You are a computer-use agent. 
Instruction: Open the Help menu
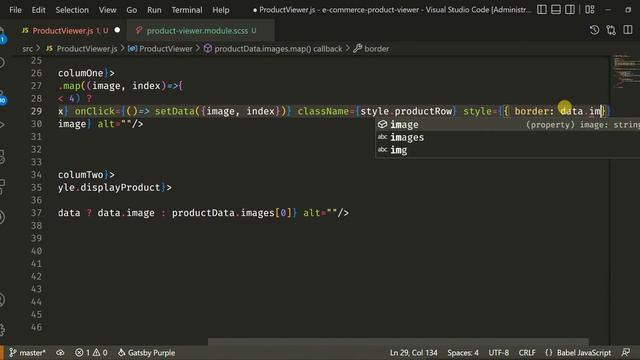(221, 10)
